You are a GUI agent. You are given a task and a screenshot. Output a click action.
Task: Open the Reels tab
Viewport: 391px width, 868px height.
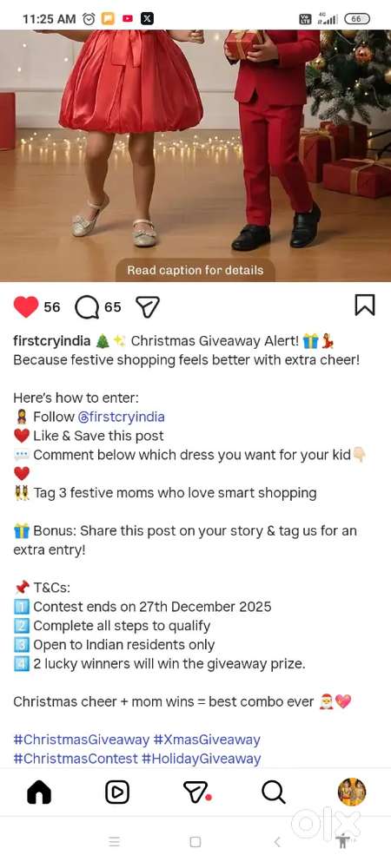click(116, 792)
